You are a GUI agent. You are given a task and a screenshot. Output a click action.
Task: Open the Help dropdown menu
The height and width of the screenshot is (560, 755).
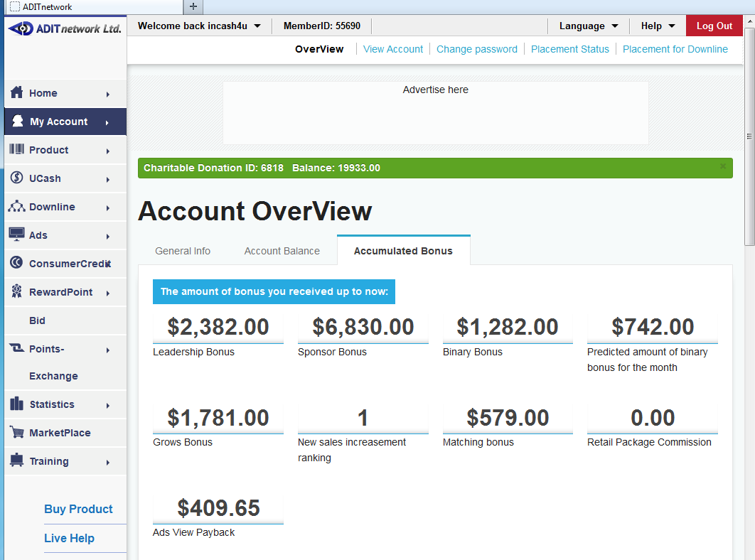[x=658, y=26]
